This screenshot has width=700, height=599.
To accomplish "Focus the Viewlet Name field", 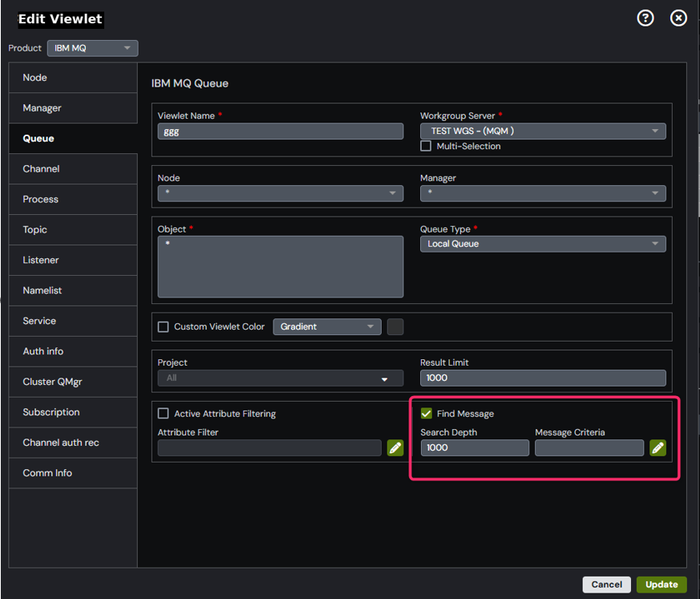I will [x=281, y=132].
